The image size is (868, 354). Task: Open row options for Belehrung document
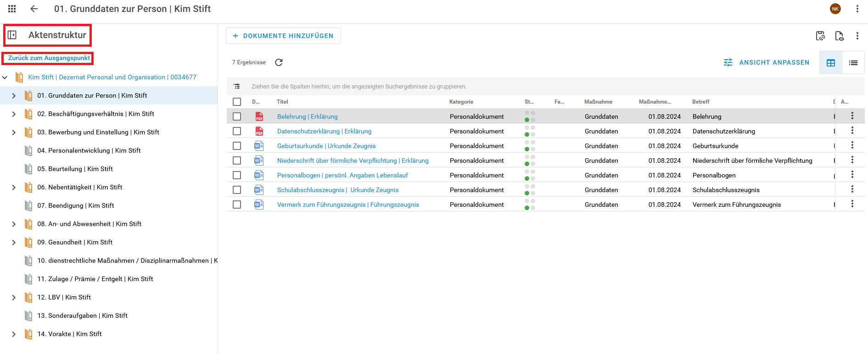(852, 116)
